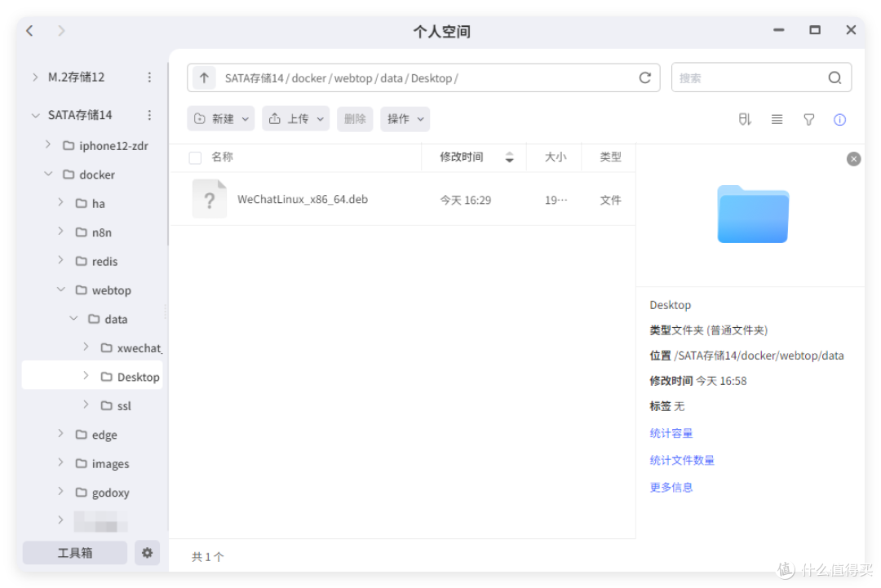This screenshot has height=588, width=881.
Task: Sort by 名称 column header
Action: (x=222, y=157)
